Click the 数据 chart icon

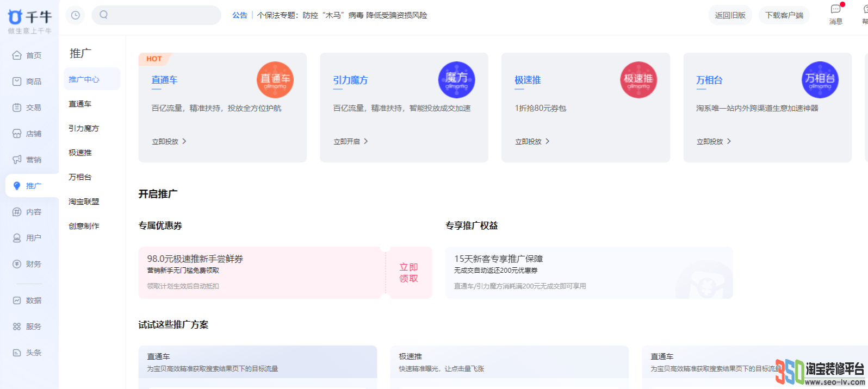click(x=17, y=300)
